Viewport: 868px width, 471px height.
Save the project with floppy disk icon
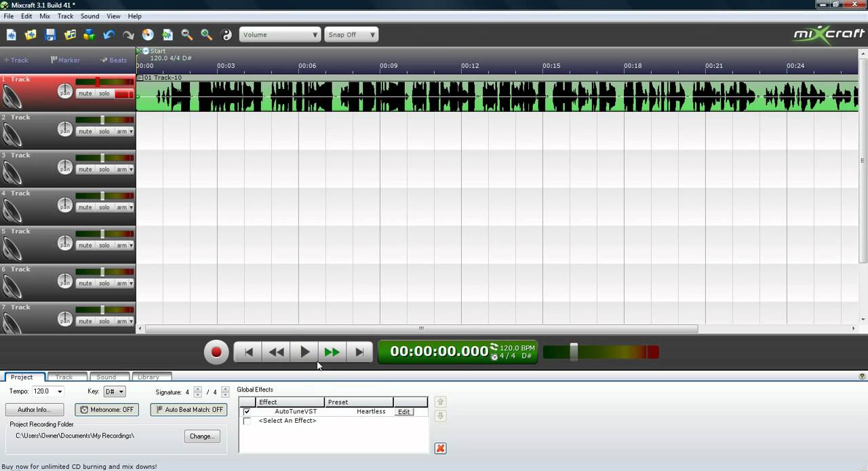tap(50, 35)
